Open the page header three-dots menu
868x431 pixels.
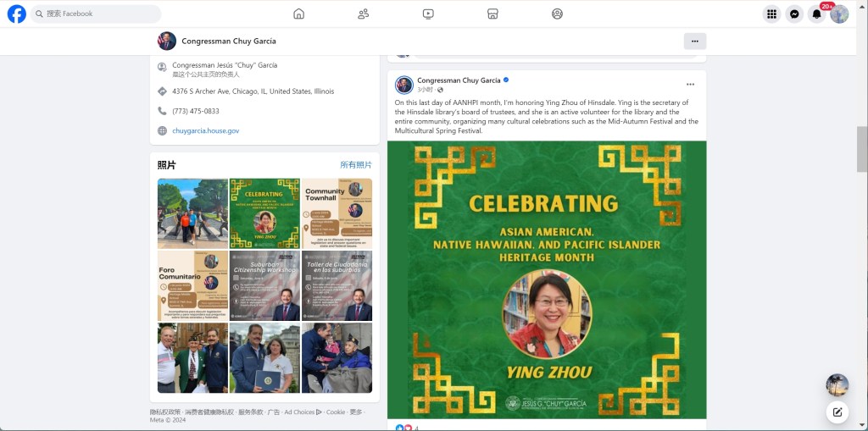coord(695,41)
